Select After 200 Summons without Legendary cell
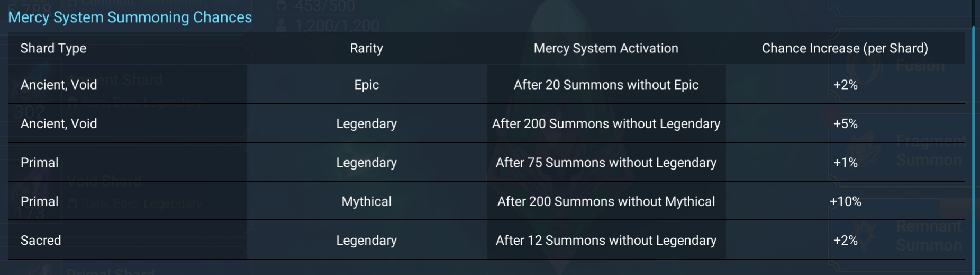 tap(606, 123)
